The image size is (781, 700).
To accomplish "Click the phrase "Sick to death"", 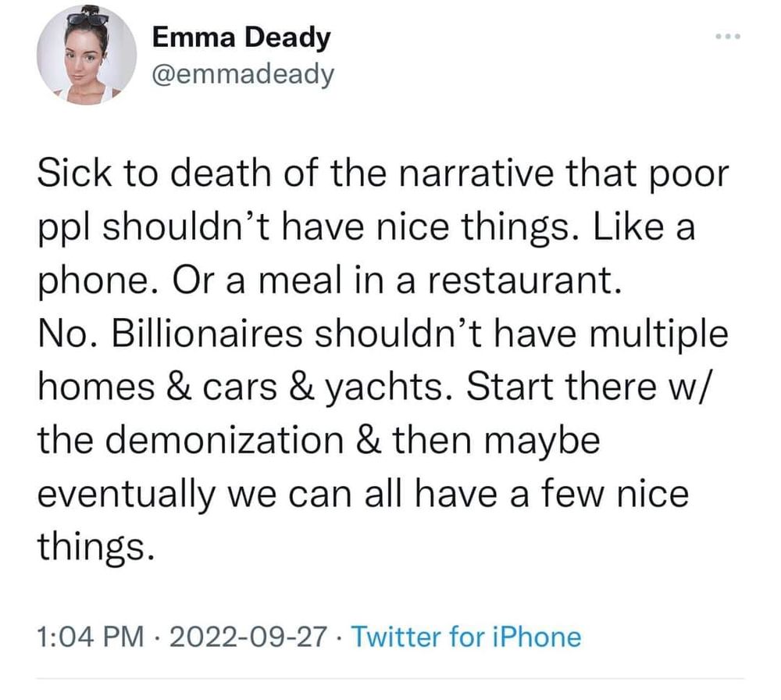I will click(x=154, y=173).
